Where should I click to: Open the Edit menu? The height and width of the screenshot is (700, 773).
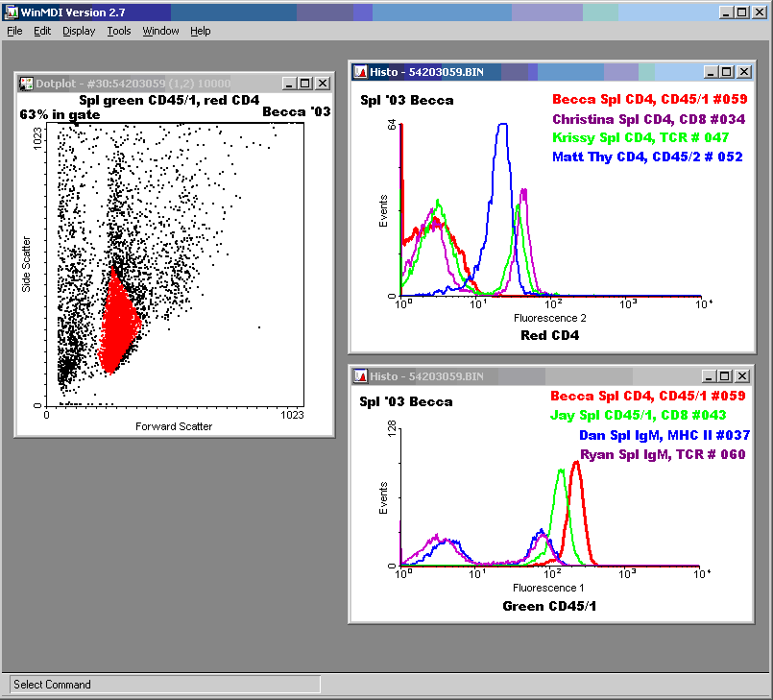(x=42, y=31)
